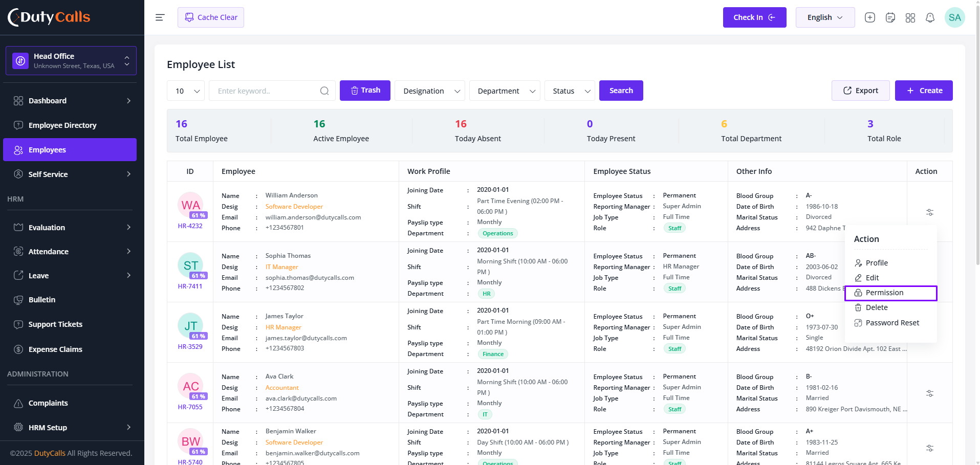Image resolution: width=980 pixels, height=465 pixels.
Task: Open Ava Clark's row action icon
Action: pyautogui.click(x=929, y=393)
